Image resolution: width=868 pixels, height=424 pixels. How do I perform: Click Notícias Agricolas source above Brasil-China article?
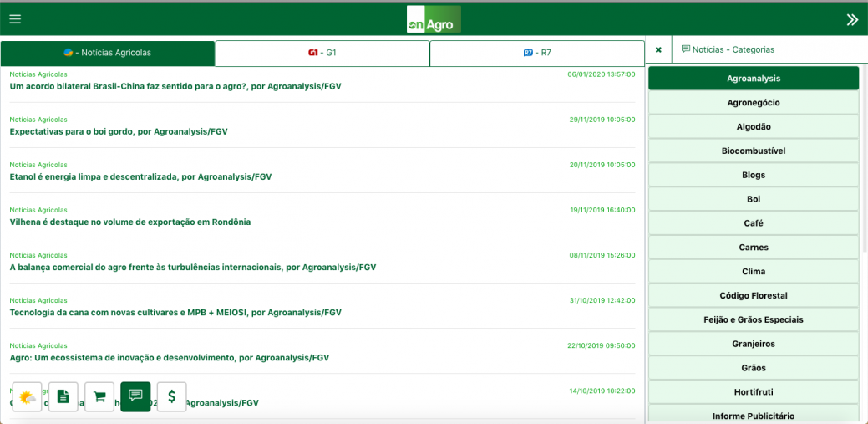[x=38, y=74]
